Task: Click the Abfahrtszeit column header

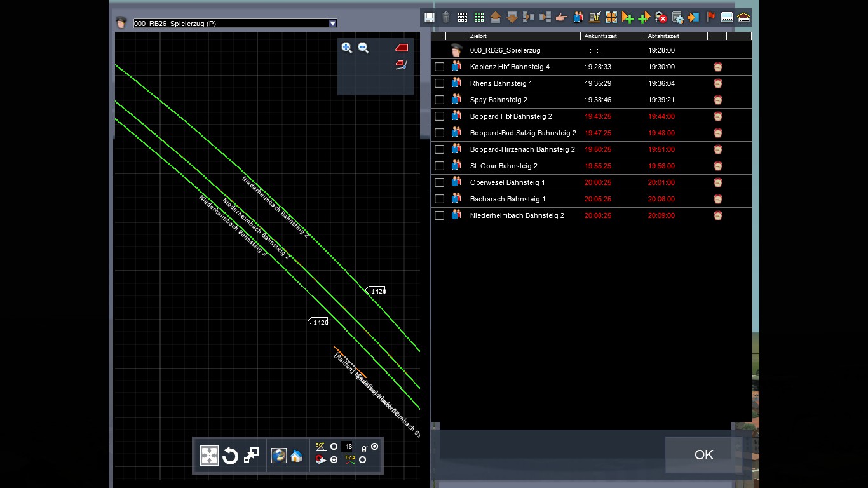Action: pyautogui.click(x=674, y=36)
